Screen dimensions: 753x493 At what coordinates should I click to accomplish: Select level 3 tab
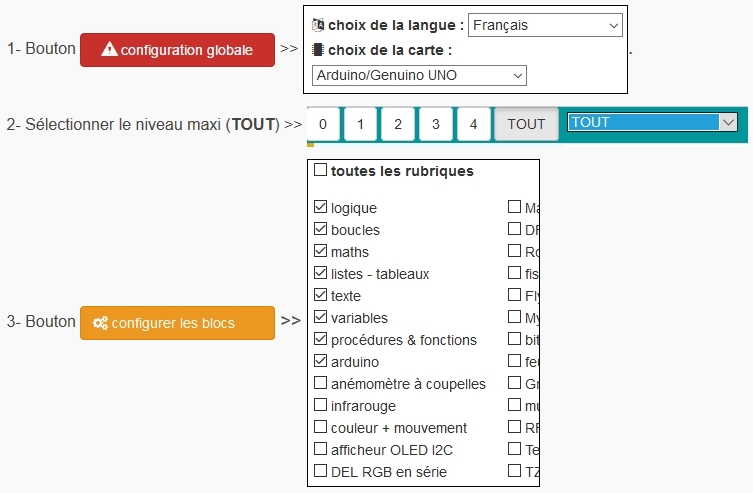coord(436,124)
